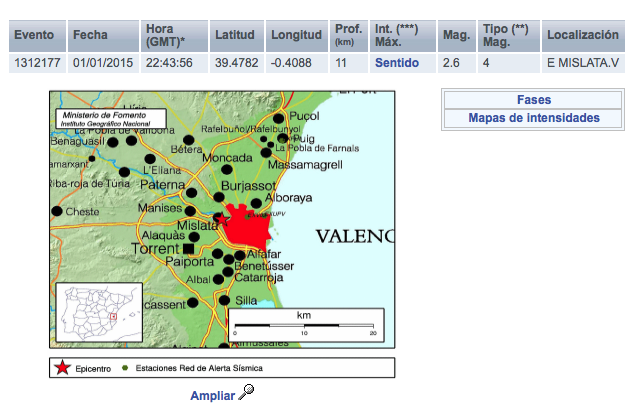Open Mapas de intensidades link
Screen dimensions: 635x413
533,118
